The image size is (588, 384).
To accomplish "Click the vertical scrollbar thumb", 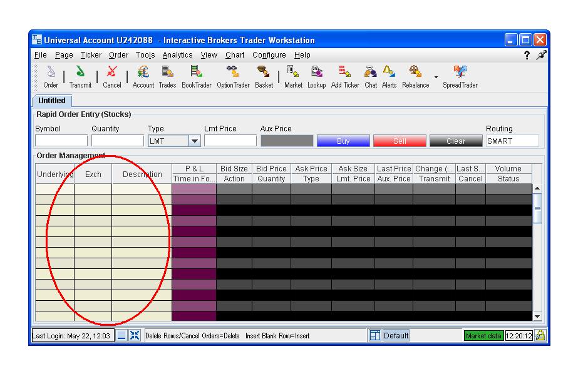I will [x=537, y=208].
